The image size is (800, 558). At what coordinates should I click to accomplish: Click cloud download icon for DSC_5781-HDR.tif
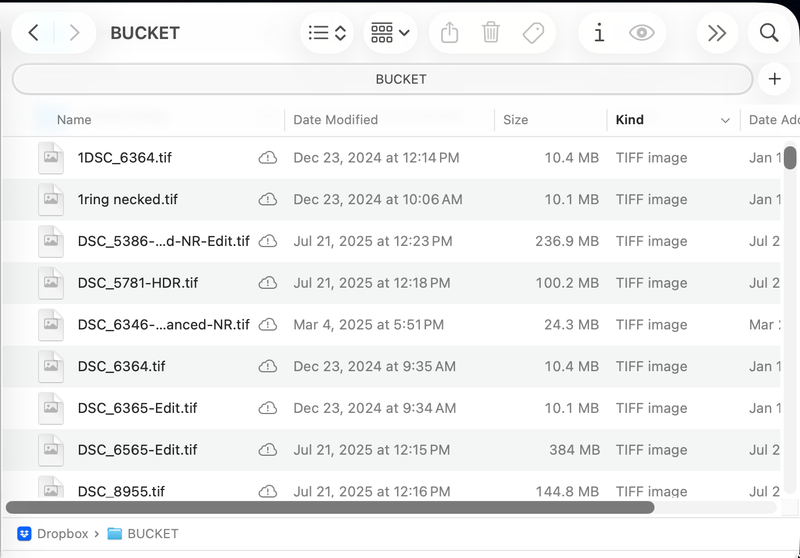pyautogui.click(x=267, y=283)
